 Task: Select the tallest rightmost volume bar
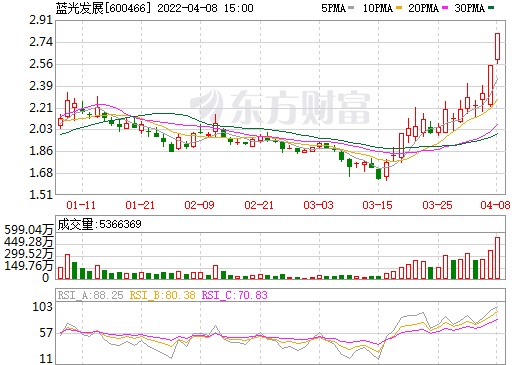coord(497,258)
